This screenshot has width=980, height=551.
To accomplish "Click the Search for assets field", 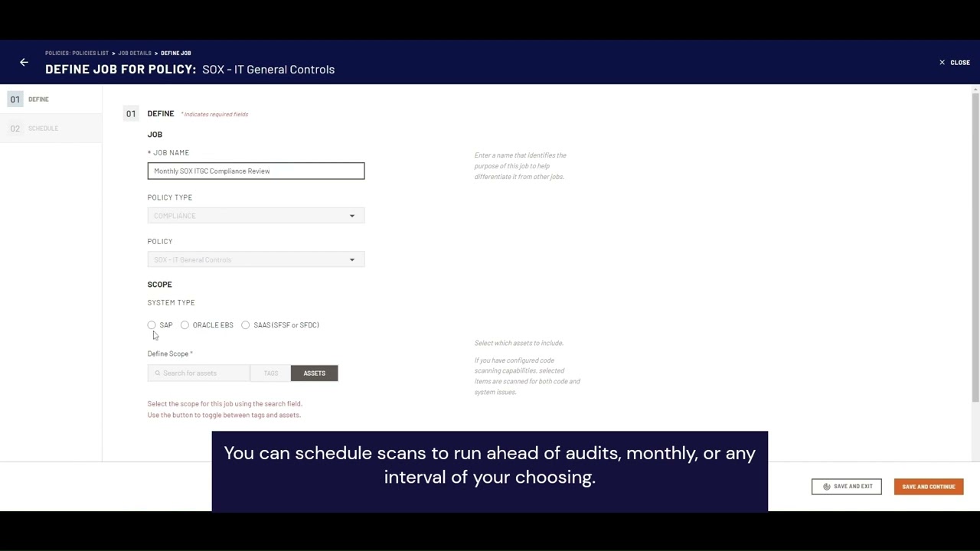I will coord(199,373).
